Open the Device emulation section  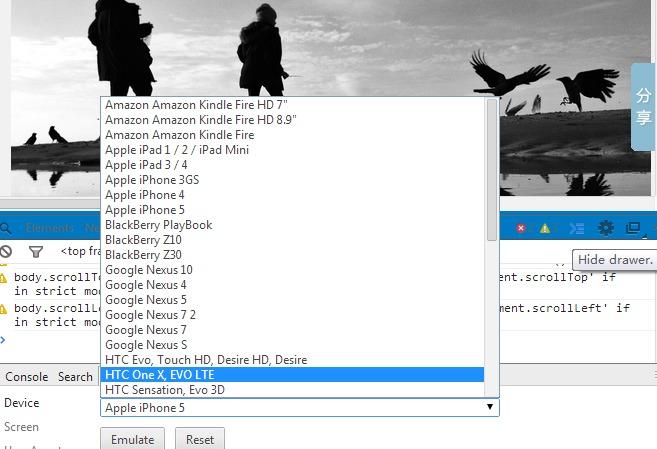tap(22, 403)
